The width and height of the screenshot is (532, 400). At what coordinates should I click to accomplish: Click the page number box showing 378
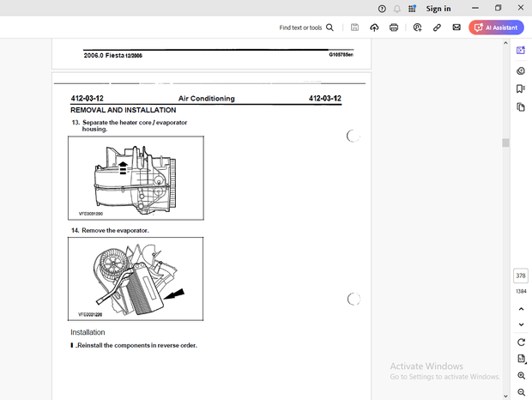click(521, 276)
